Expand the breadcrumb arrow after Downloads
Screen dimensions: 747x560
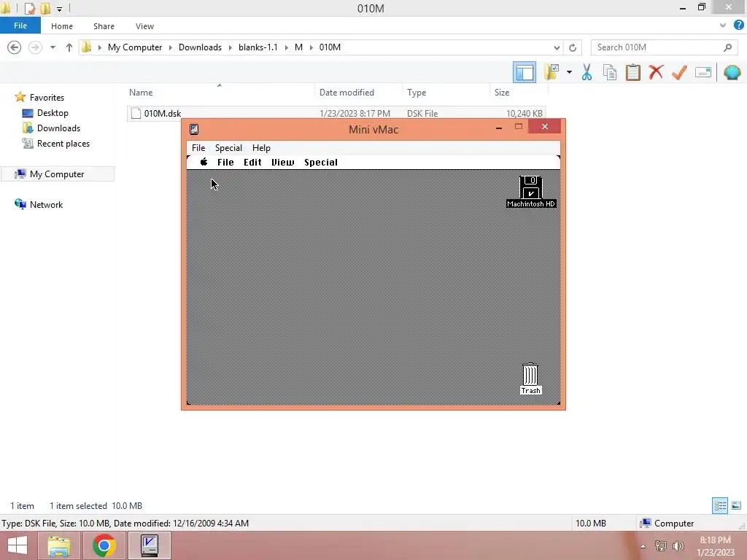tap(230, 47)
